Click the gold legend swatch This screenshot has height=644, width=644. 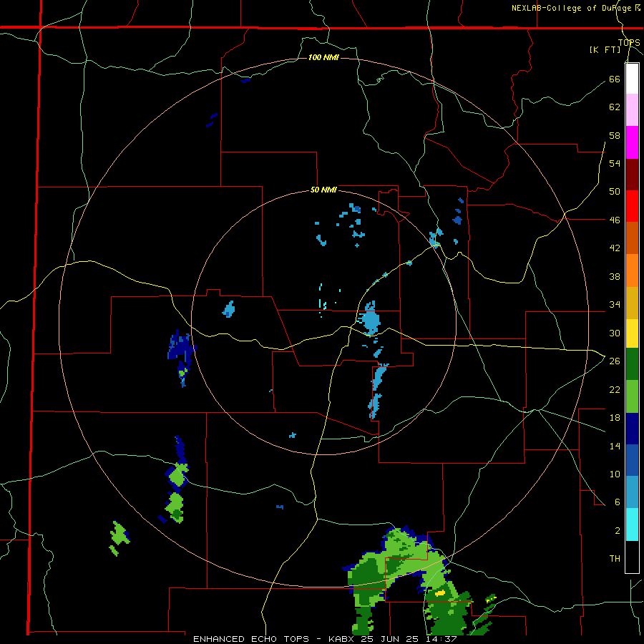click(632, 302)
